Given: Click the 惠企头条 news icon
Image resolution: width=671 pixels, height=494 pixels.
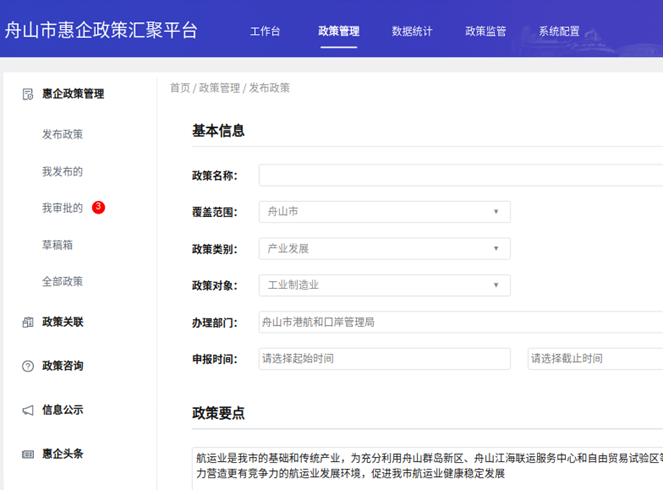Looking at the screenshot, I should [28, 454].
